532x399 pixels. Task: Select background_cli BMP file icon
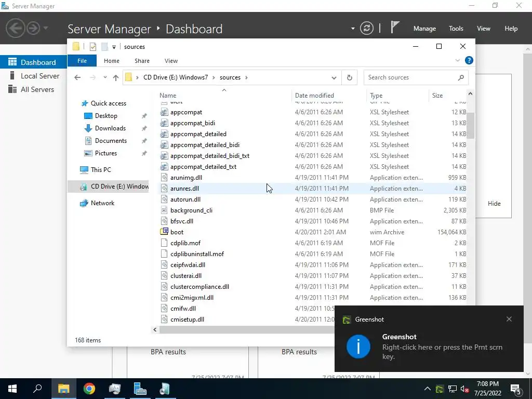164,210
